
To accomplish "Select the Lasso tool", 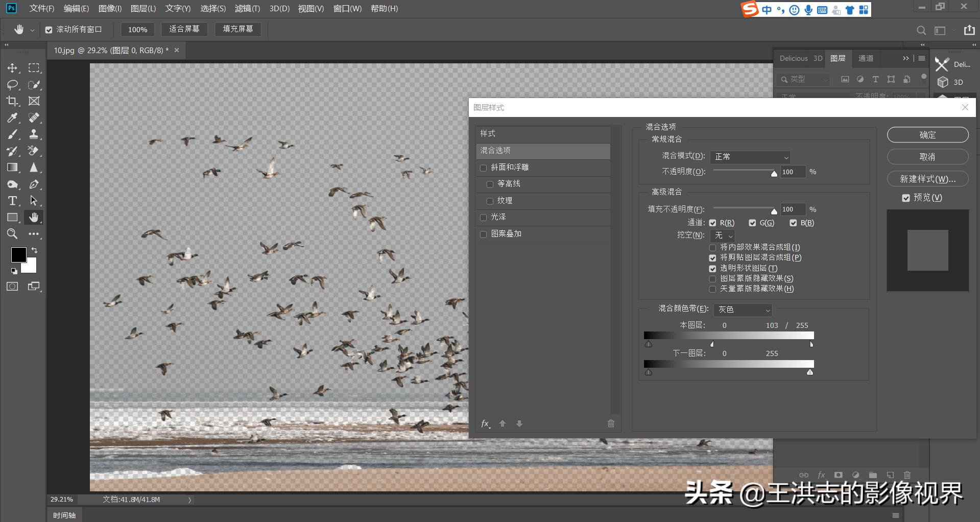I will tap(12, 85).
